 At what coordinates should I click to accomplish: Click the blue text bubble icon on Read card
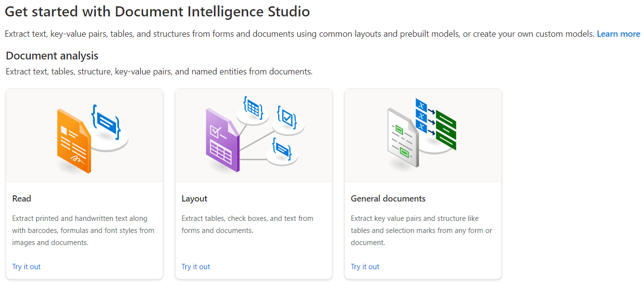point(105,121)
